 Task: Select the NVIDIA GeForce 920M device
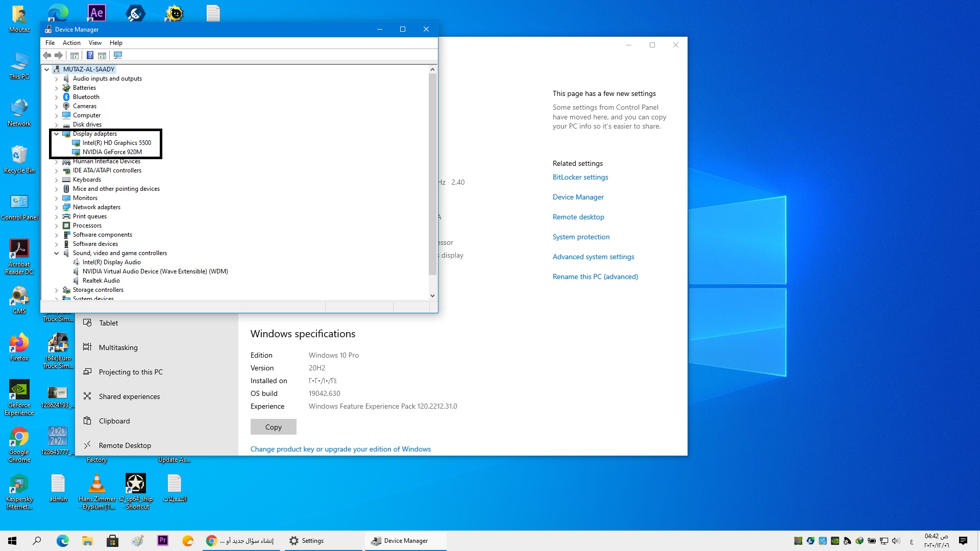[x=112, y=152]
